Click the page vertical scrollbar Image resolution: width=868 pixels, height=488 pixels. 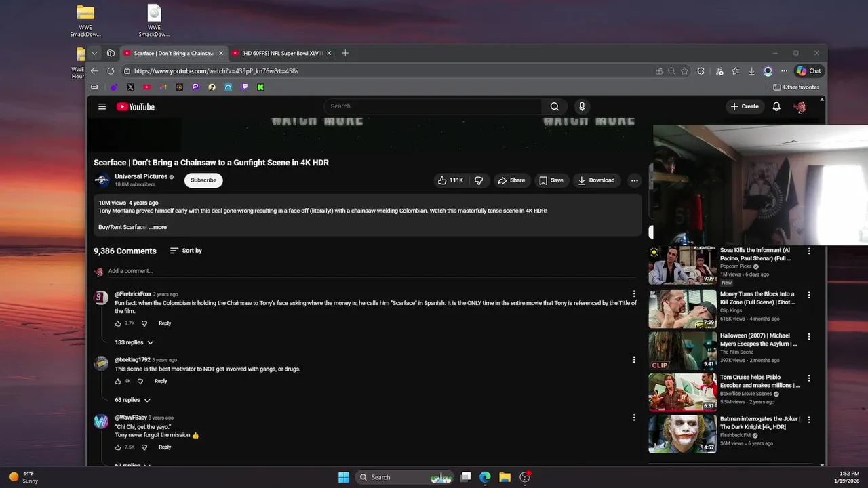pos(823,281)
